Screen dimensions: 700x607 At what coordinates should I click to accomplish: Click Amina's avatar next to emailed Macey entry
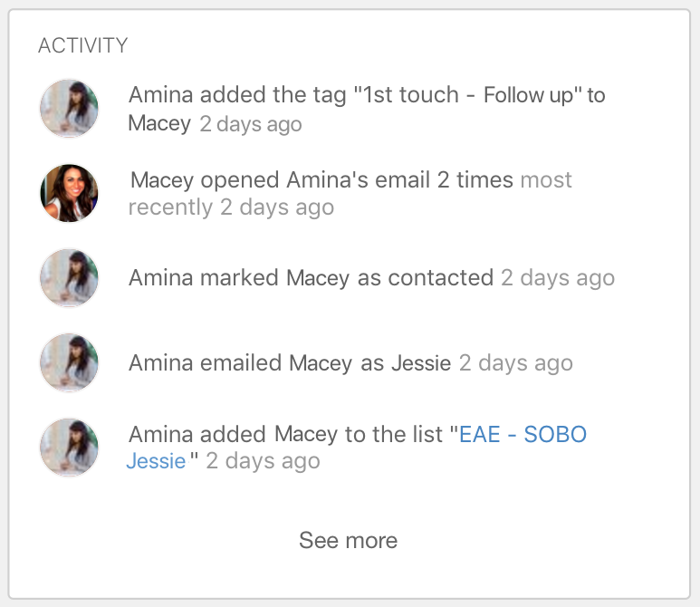pyautogui.click(x=69, y=362)
